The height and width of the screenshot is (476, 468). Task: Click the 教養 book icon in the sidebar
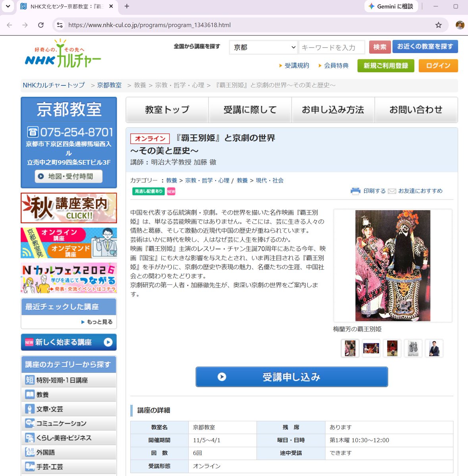(x=30, y=395)
